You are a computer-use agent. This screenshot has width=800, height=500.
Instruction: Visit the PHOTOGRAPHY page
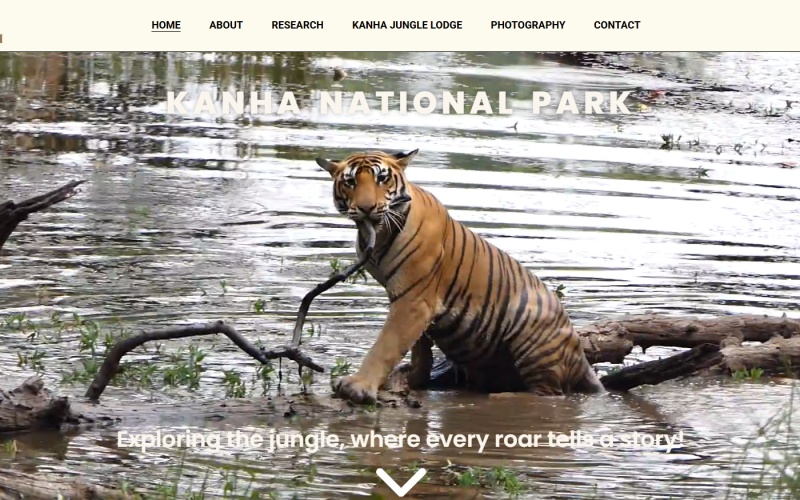point(528,25)
